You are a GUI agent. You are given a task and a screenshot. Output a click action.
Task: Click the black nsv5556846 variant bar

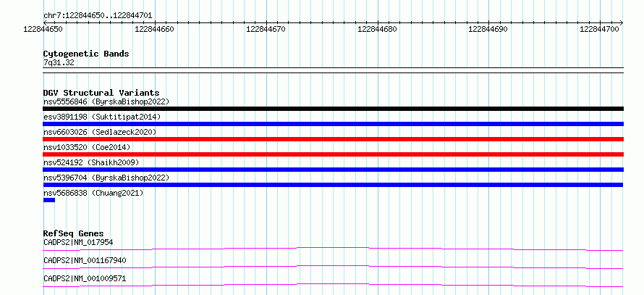tap(333, 109)
